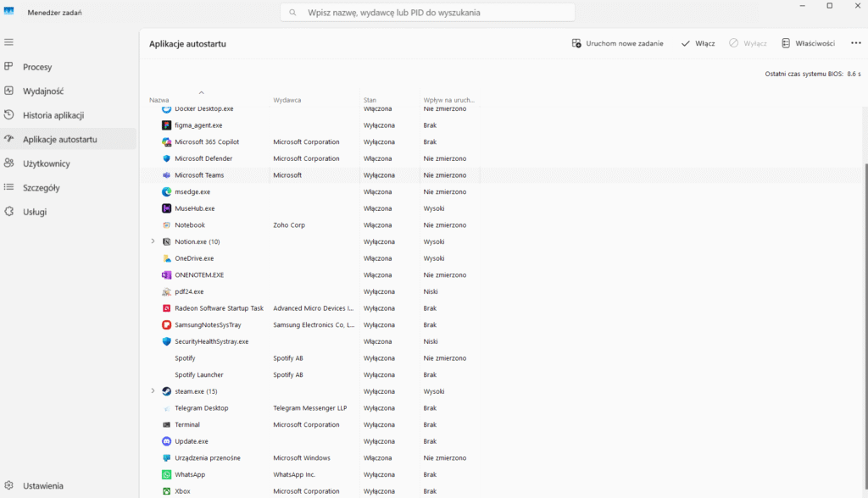Open the Szczegóły page
The width and height of the screenshot is (868, 498).
tap(68, 187)
